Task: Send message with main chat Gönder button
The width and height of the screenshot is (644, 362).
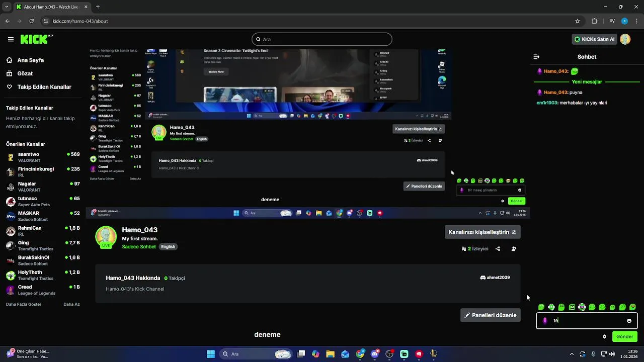Action: click(624, 336)
